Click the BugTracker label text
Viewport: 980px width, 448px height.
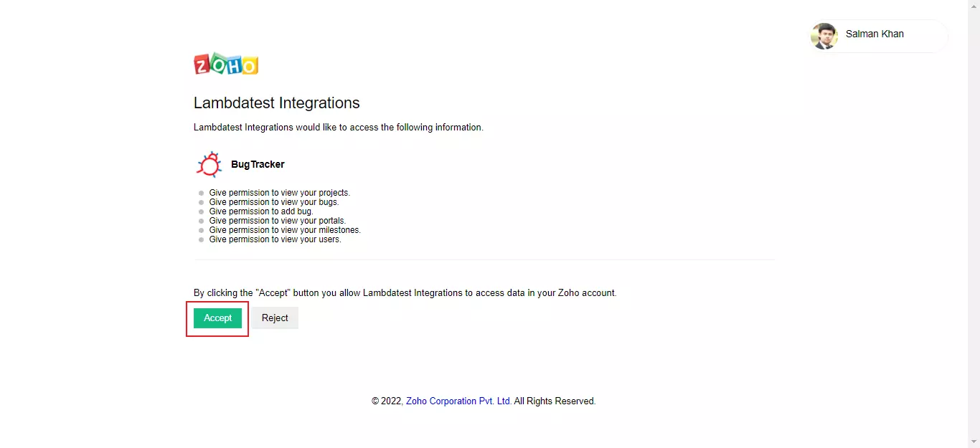pos(258,165)
